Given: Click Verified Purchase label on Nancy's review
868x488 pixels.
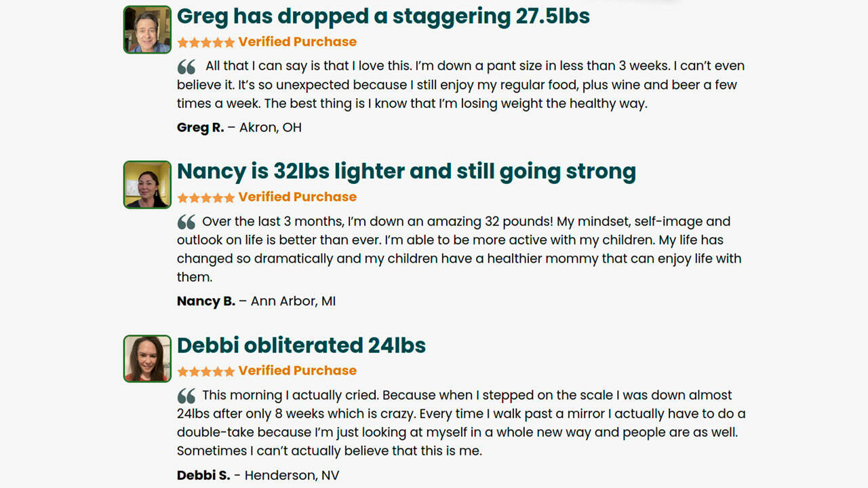Looking at the screenshot, I should [297, 198].
